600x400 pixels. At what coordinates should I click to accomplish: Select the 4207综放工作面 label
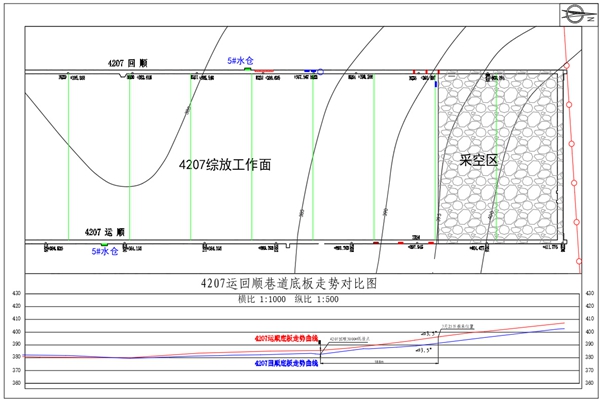[224, 164]
